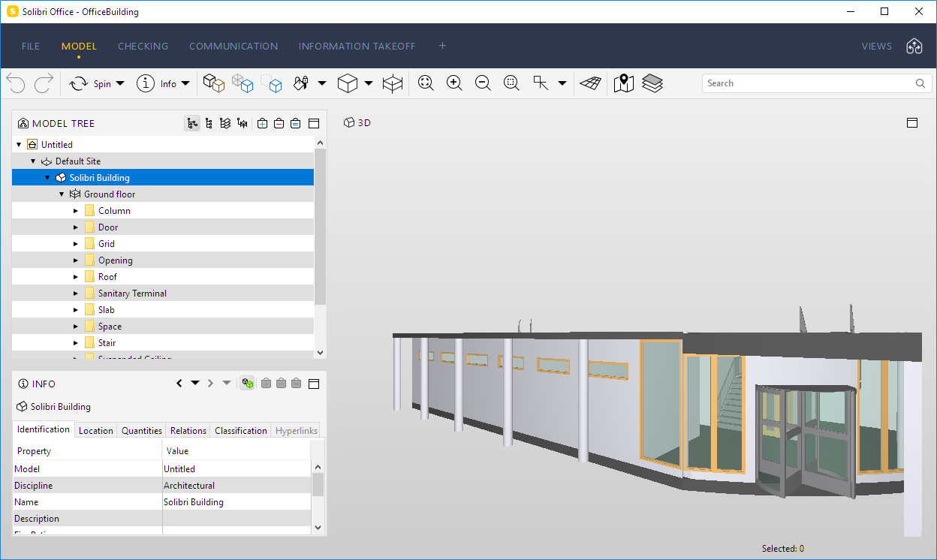Image resolution: width=937 pixels, height=560 pixels.
Task: Collapse the Ground floor tree node
Action: (x=62, y=194)
